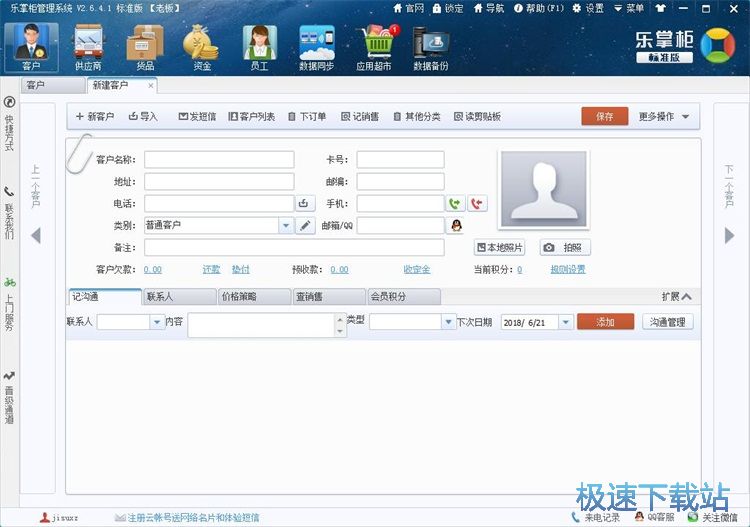The image size is (750, 527).
Task: Open the 客户 module icon
Action: point(32,47)
